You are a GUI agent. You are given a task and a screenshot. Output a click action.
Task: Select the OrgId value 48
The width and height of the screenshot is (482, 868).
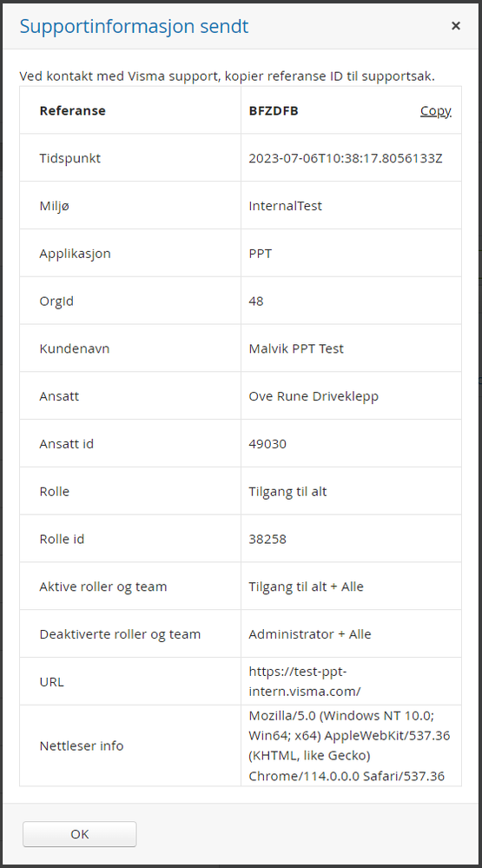click(255, 301)
